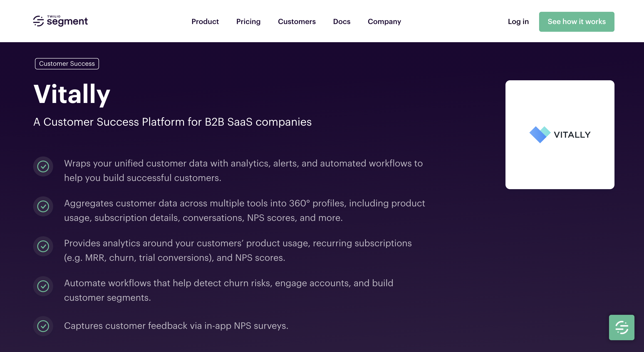This screenshot has width=644, height=352.
Task: Click the VITALLY wordmark text in card
Action: click(x=572, y=135)
